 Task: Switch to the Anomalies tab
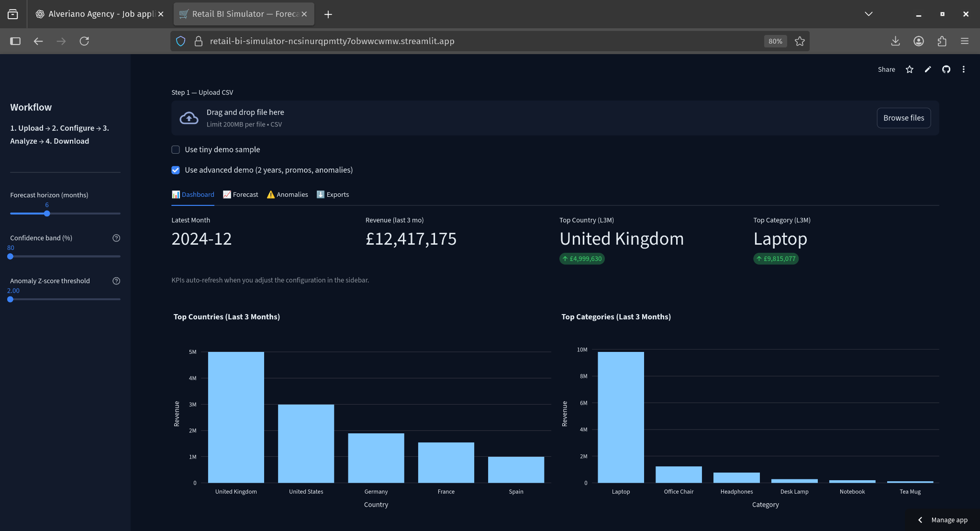288,194
